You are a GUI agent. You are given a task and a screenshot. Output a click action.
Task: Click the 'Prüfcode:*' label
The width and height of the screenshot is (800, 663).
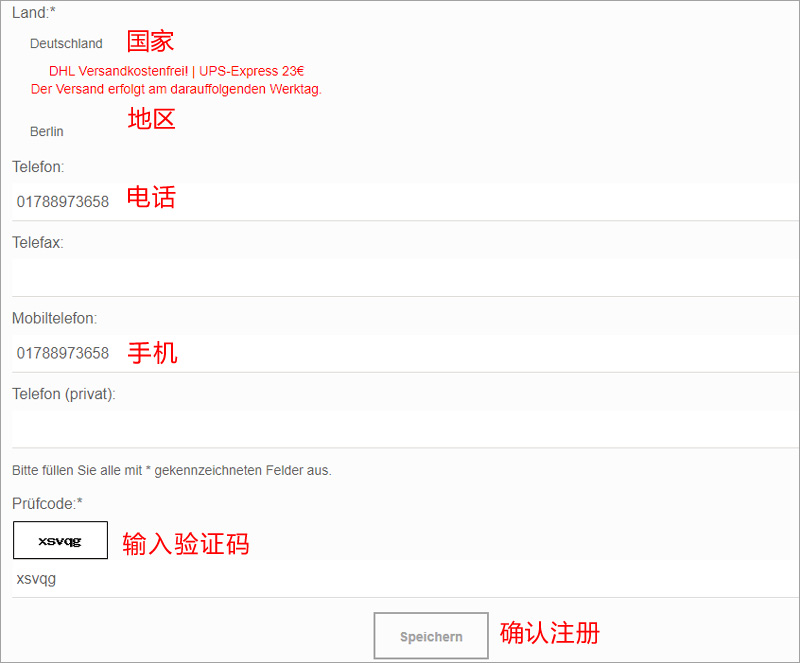click(47, 504)
